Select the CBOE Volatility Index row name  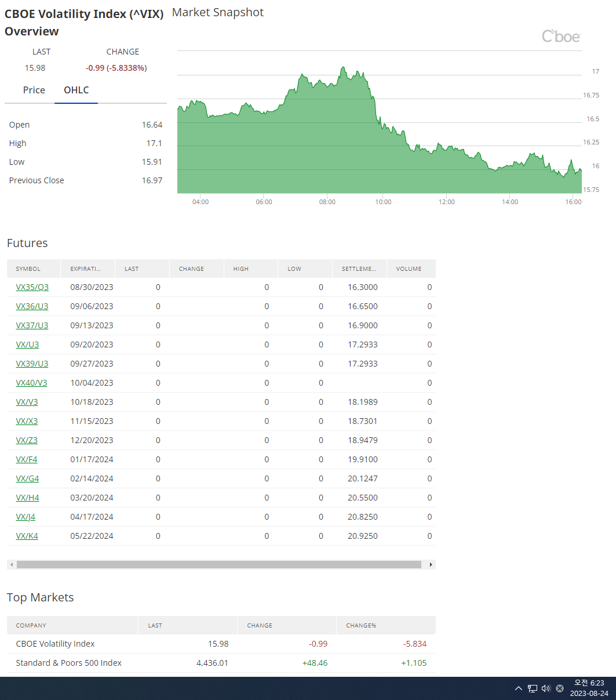(x=55, y=644)
